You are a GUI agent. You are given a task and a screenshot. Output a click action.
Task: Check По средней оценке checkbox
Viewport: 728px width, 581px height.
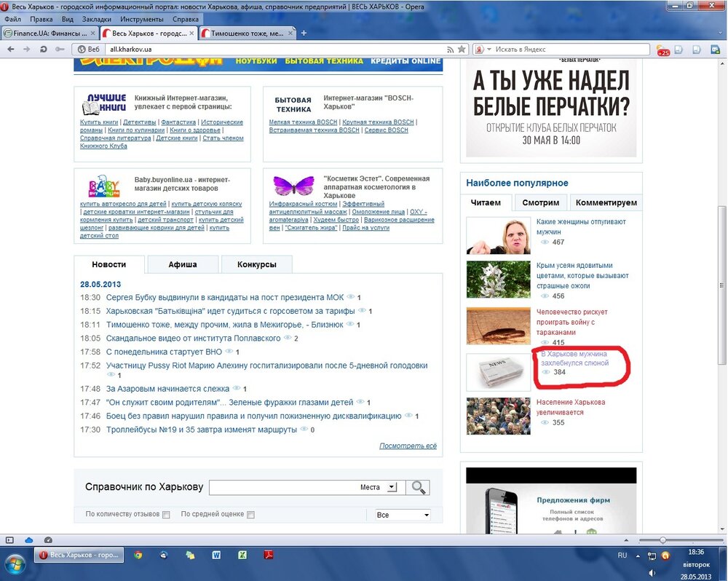click(250, 515)
